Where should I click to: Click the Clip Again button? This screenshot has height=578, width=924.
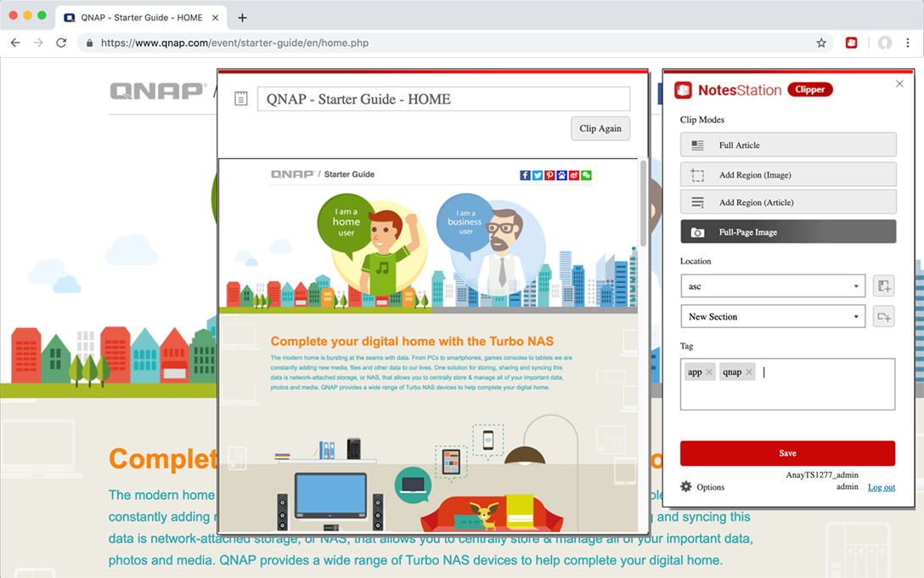[600, 127]
